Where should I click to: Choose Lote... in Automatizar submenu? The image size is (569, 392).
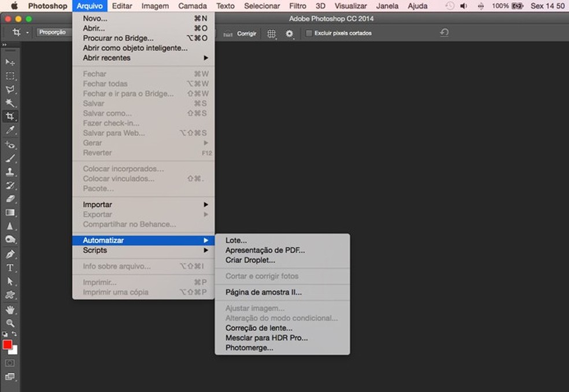click(x=282, y=241)
